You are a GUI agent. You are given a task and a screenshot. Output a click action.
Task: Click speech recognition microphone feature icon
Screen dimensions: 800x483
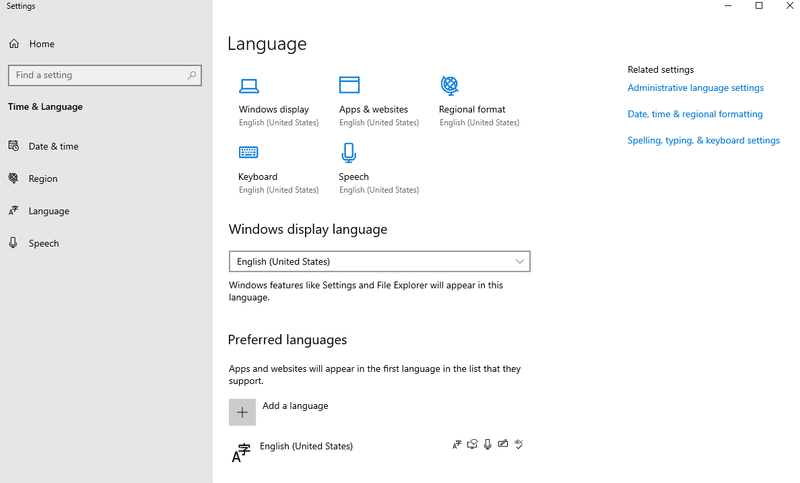click(488, 444)
